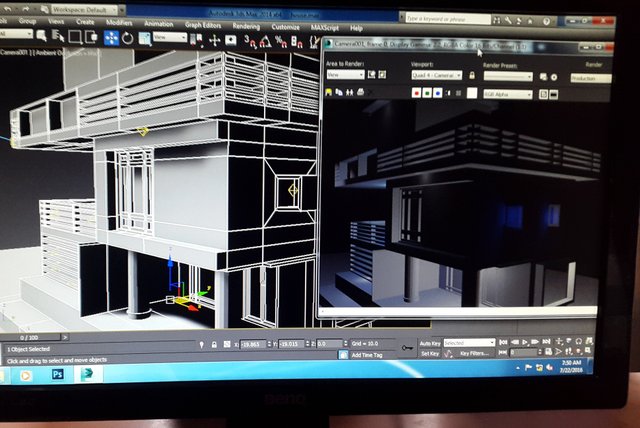
Task: Click the help question mark icon
Action: click(547, 22)
